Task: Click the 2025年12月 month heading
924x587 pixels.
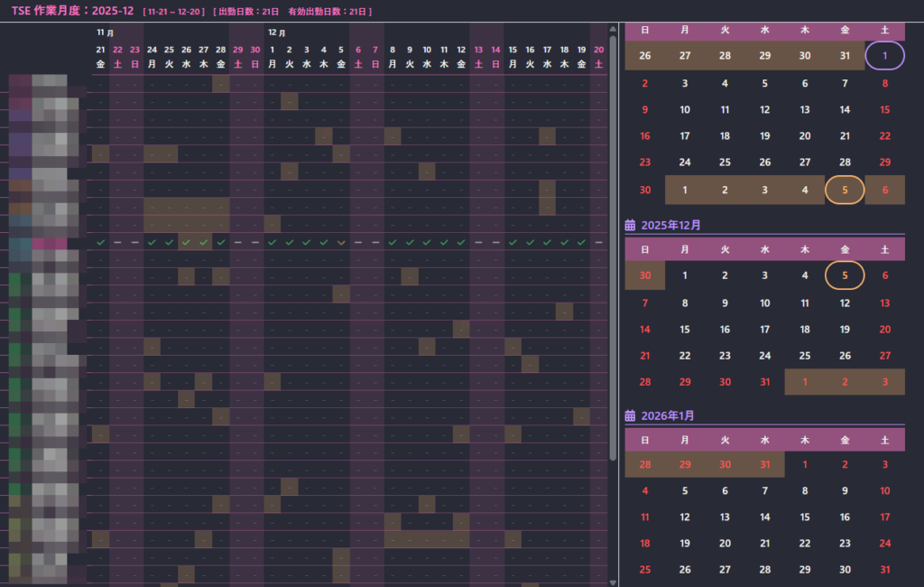Action: 670,225
